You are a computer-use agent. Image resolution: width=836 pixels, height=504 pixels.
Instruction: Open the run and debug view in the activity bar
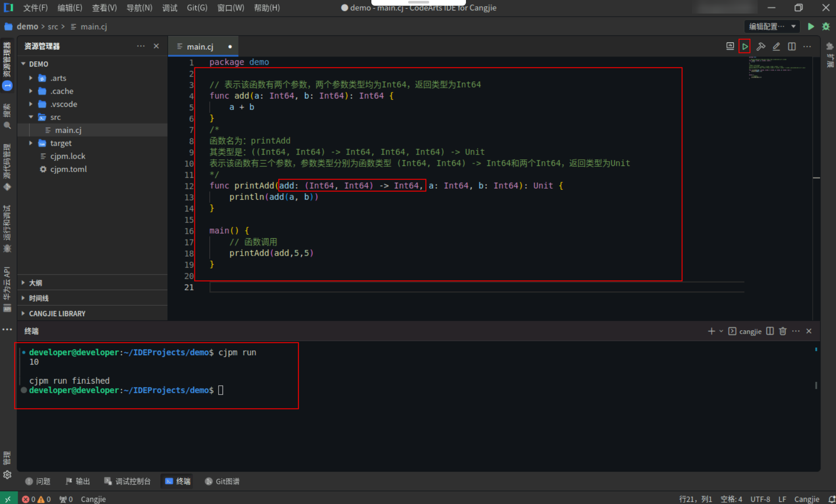click(7, 229)
